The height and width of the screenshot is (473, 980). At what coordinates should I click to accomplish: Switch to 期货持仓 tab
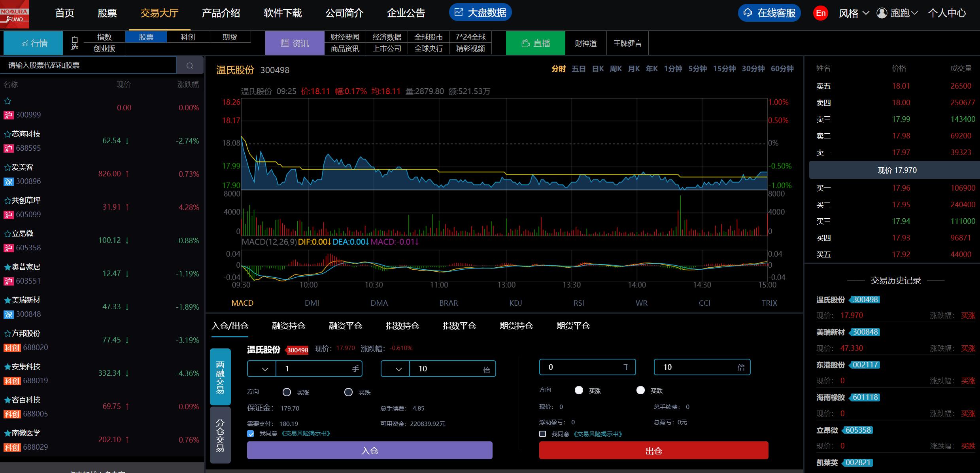(516, 326)
